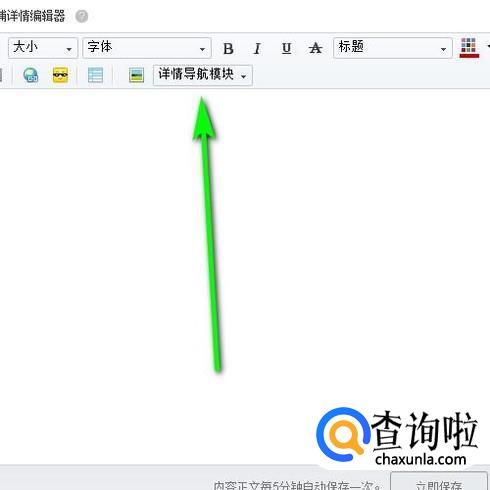Viewport: 490px width, 490px height.
Task: Open the text color palette grid
Action: click(469, 48)
